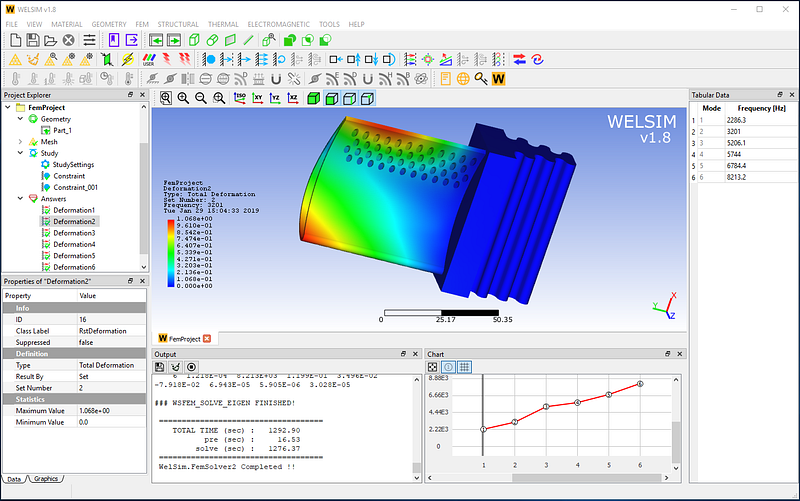Select Constraint_001 tree item

click(x=76, y=187)
